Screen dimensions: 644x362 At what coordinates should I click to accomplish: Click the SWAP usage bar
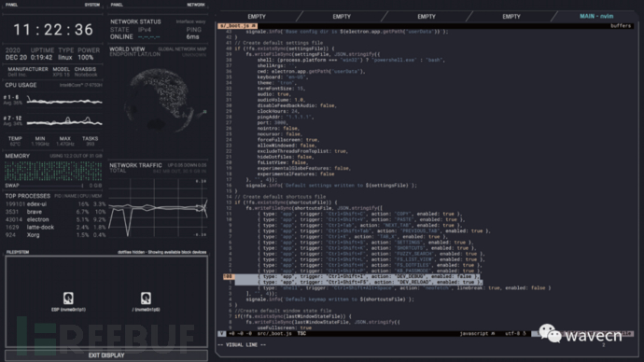[x=54, y=186]
